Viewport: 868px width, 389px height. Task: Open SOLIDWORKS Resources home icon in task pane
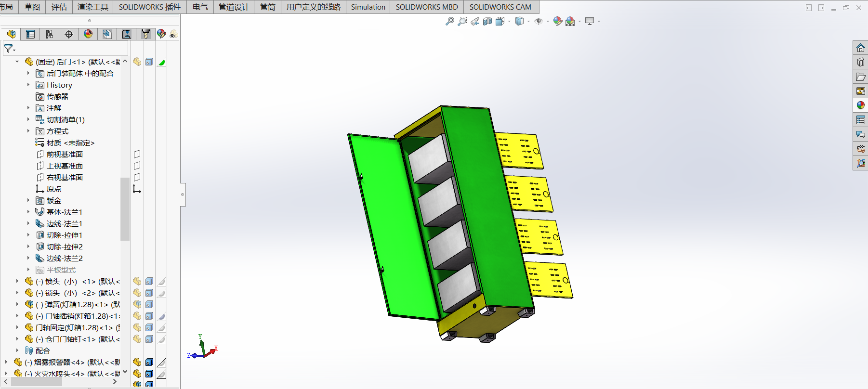[x=861, y=48]
